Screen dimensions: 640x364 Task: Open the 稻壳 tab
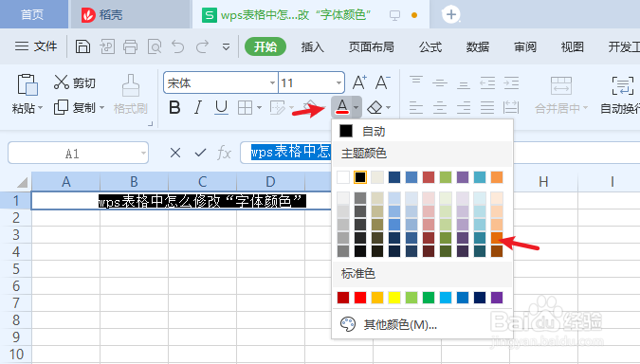131,15
